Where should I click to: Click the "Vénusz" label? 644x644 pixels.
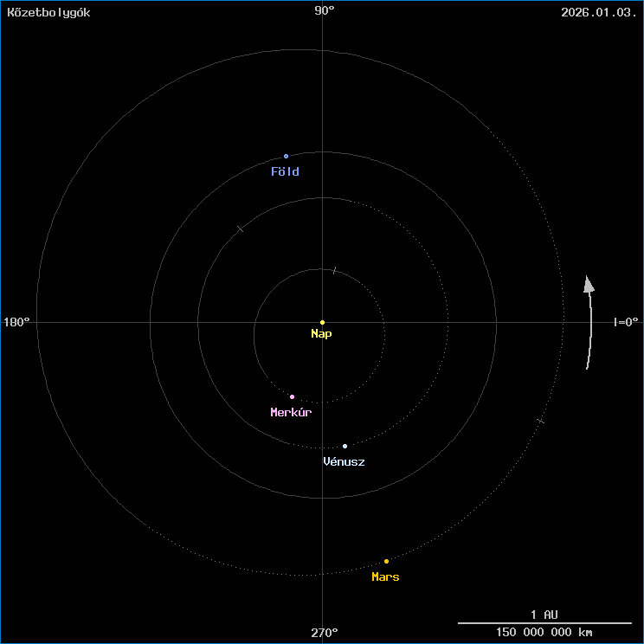tap(344, 462)
